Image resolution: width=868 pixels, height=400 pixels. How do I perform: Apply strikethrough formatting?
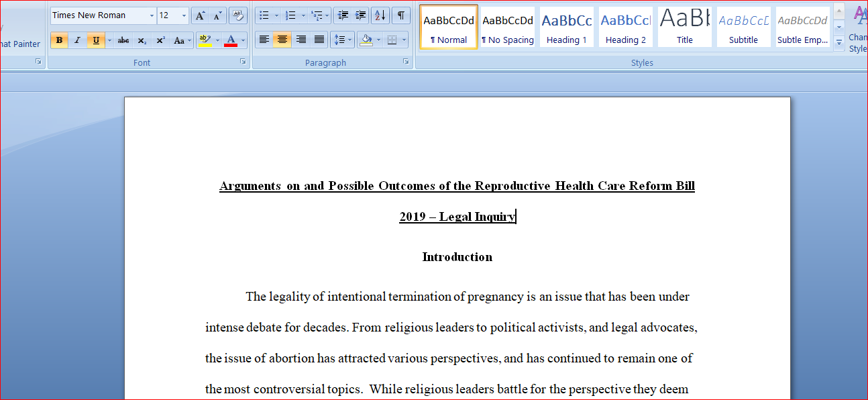(123, 40)
